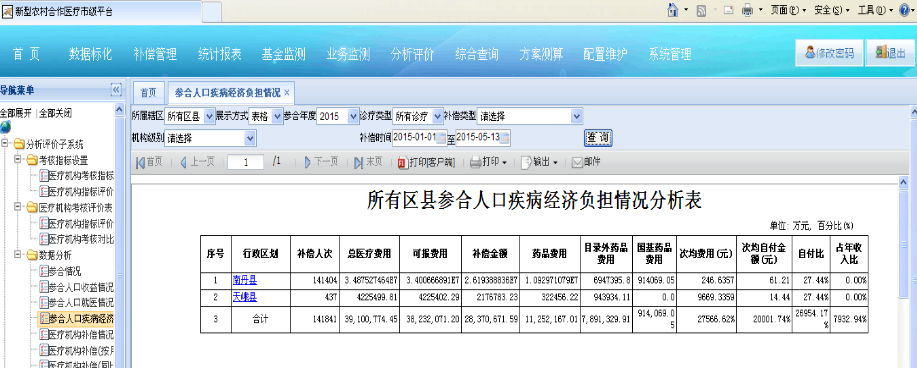Click the 修改密码 button

(x=829, y=53)
